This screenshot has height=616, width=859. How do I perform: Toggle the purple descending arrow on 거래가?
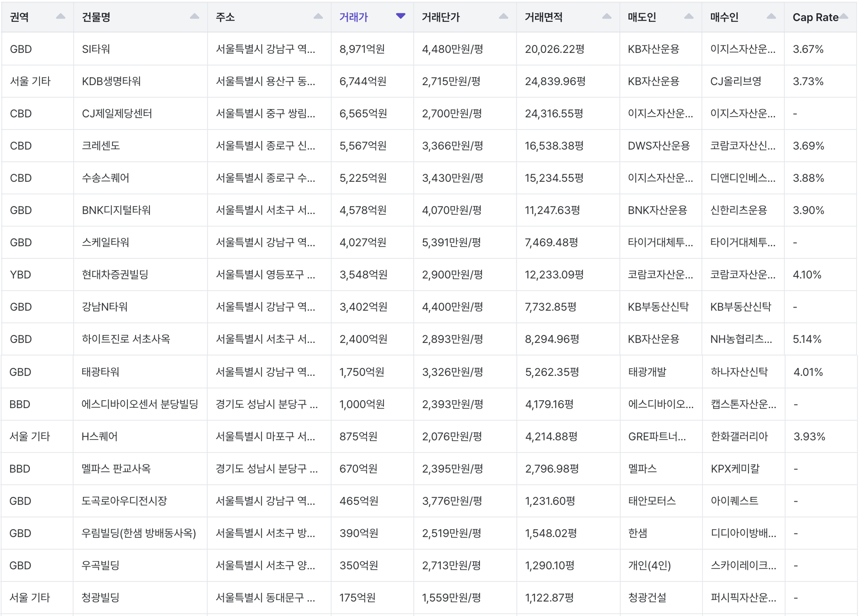coord(400,16)
